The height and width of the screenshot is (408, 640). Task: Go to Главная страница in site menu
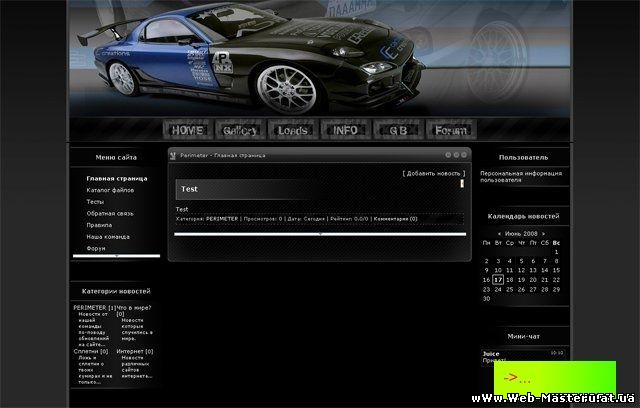[x=117, y=178]
